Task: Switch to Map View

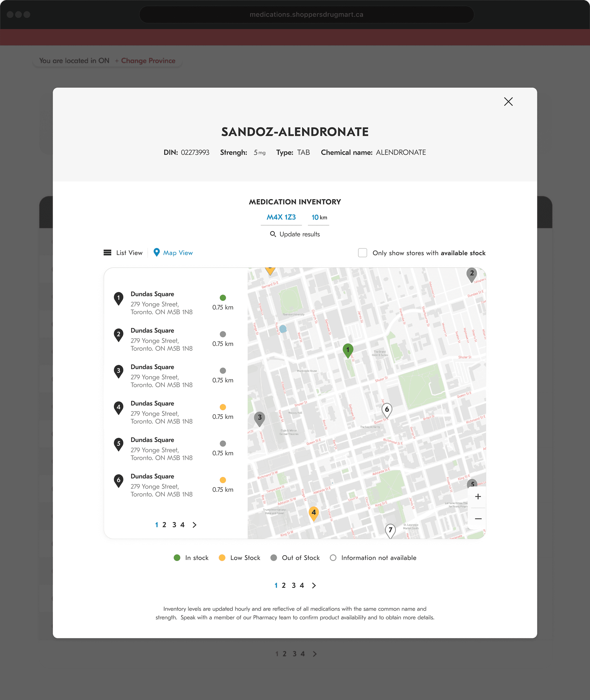Action: pyautogui.click(x=178, y=252)
